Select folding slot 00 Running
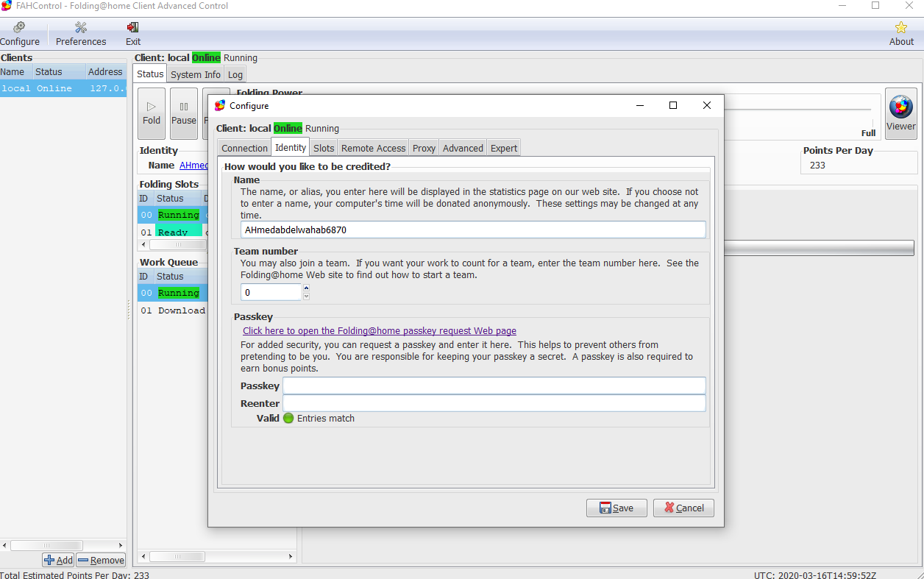 pyautogui.click(x=173, y=215)
